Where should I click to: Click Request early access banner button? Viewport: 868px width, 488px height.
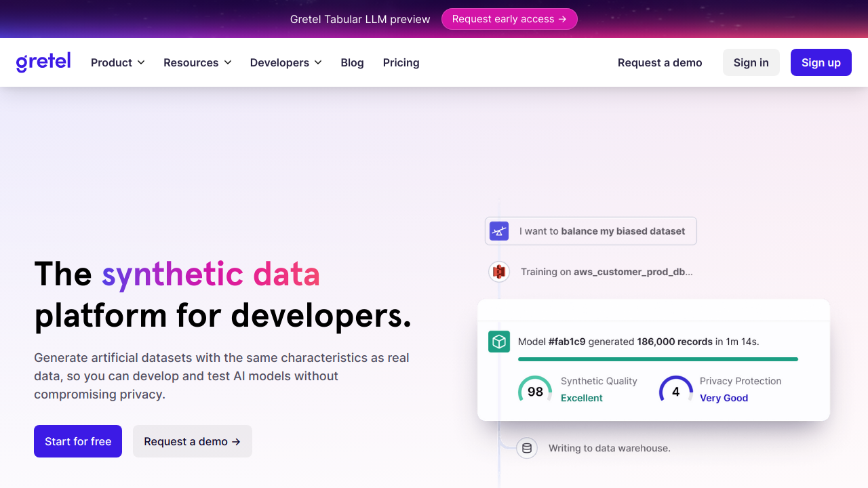[x=509, y=19]
